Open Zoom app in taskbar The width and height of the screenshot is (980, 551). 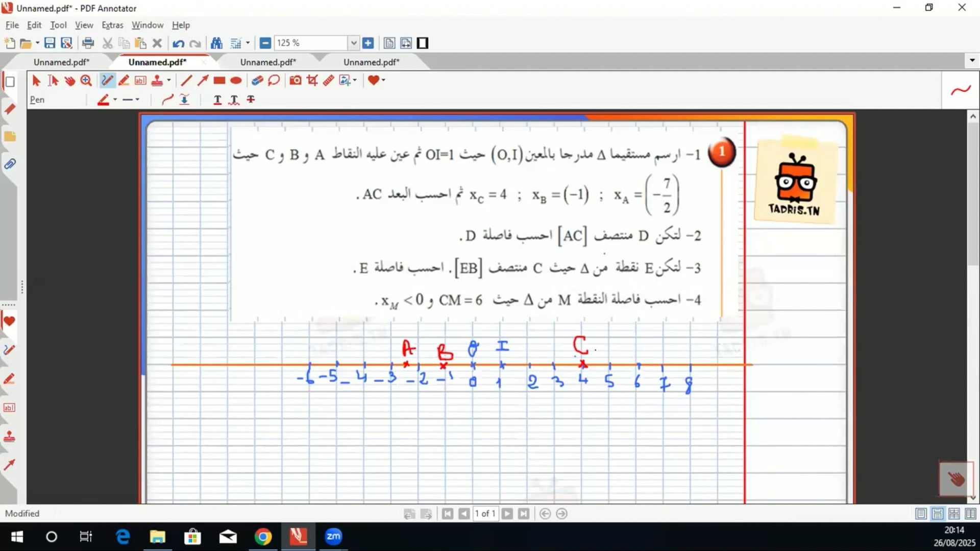pos(333,537)
